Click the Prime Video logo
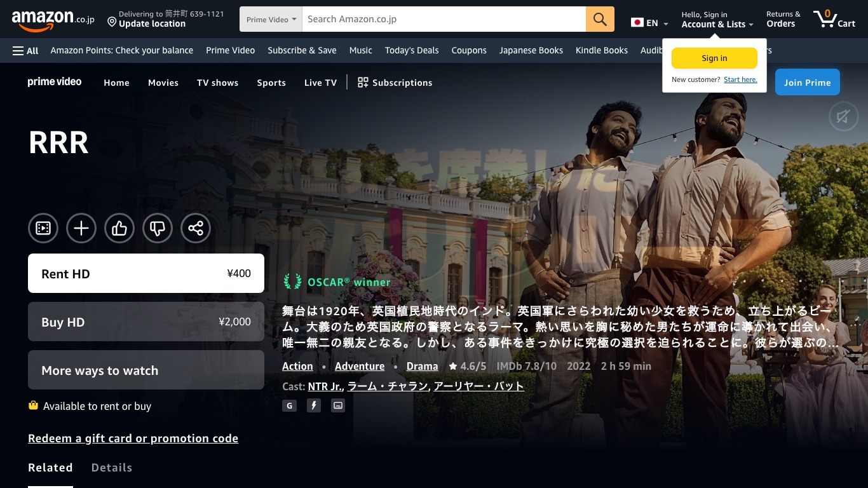 55,81
